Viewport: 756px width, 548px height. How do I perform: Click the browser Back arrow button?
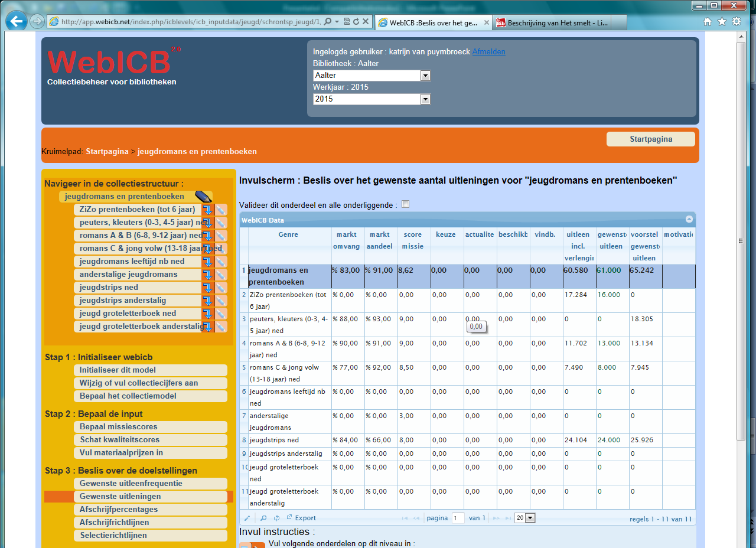pyautogui.click(x=16, y=21)
